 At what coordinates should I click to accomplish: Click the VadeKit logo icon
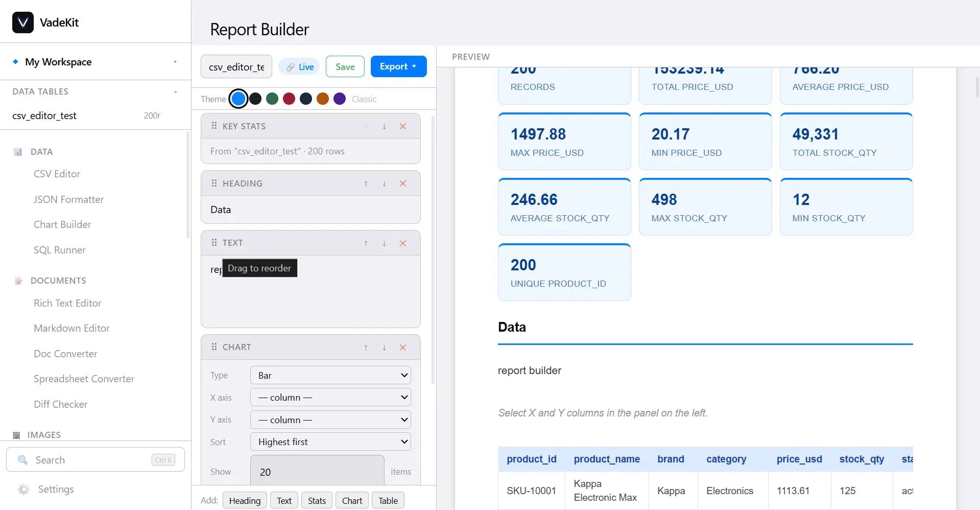[23, 22]
